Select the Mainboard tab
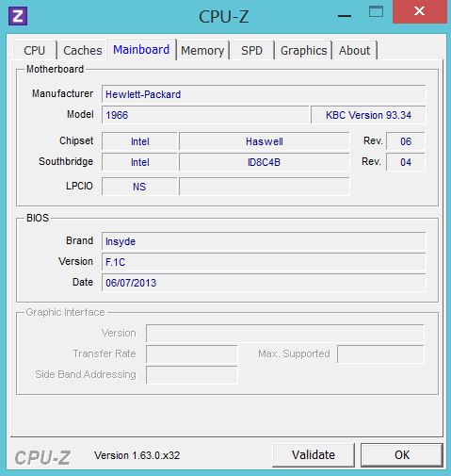The image size is (451, 476). click(x=141, y=50)
